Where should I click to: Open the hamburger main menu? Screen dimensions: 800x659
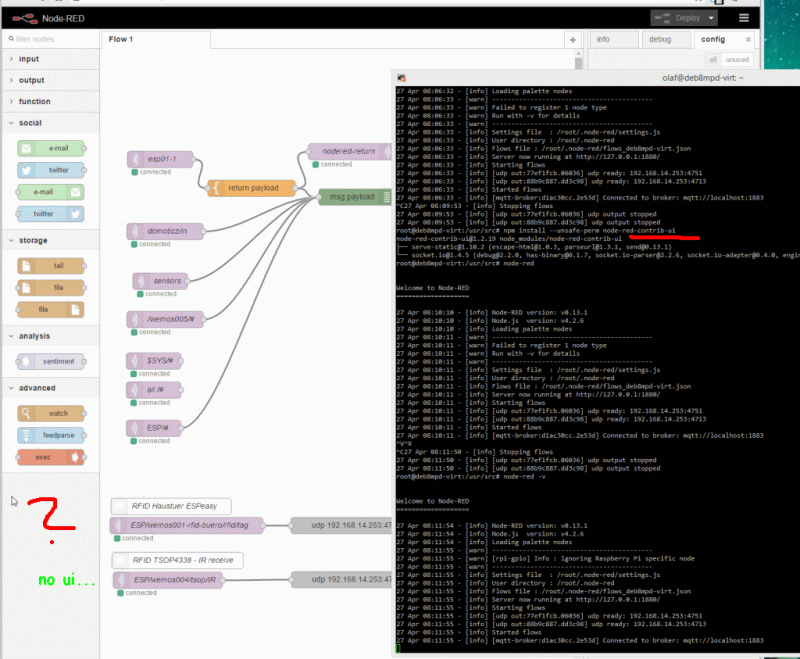744,18
